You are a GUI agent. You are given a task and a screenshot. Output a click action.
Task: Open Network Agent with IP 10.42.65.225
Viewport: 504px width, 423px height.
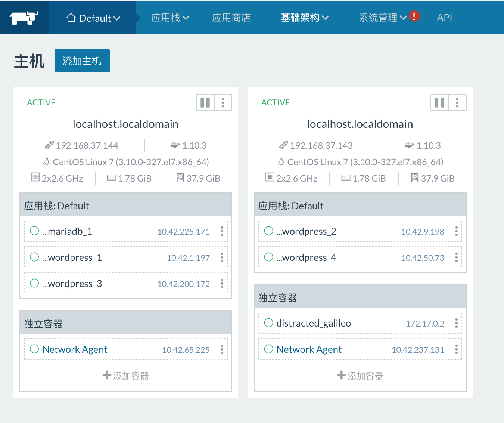pyautogui.click(x=75, y=349)
